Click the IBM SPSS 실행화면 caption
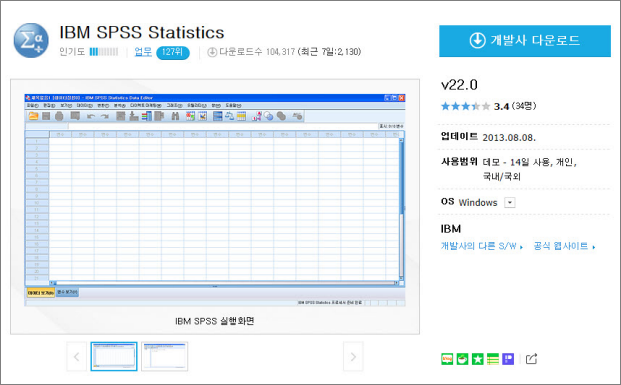The width and height of the screenshot is (621, 385). coord(215,321)
